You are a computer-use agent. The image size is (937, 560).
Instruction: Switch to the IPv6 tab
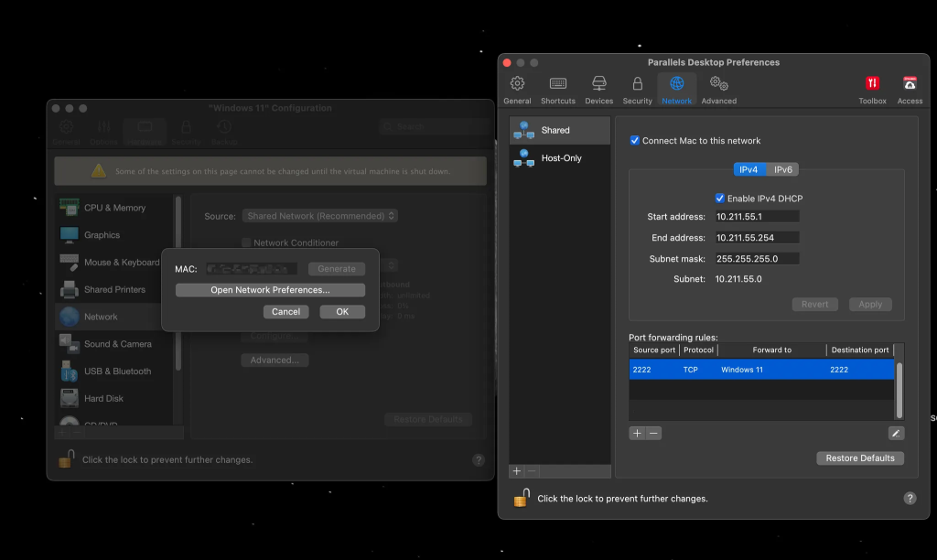point(783,169)
